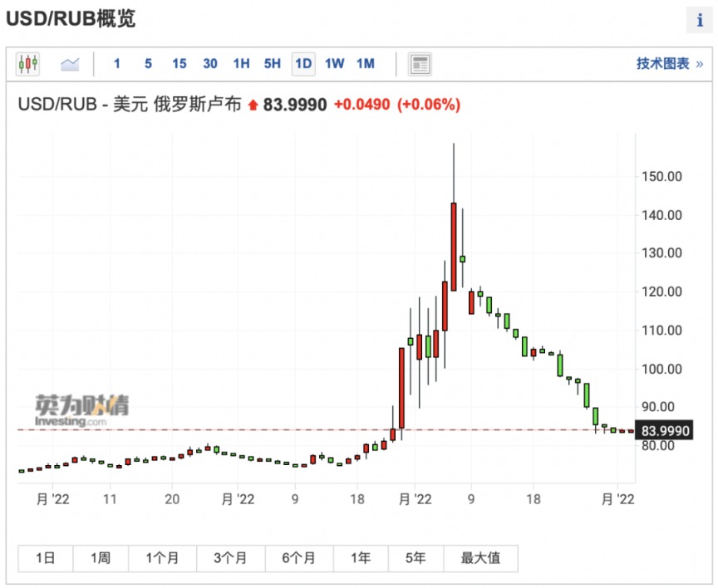Switch to the 1W weekly timeframe
This screenshot has width=718, height=588.
332,63
